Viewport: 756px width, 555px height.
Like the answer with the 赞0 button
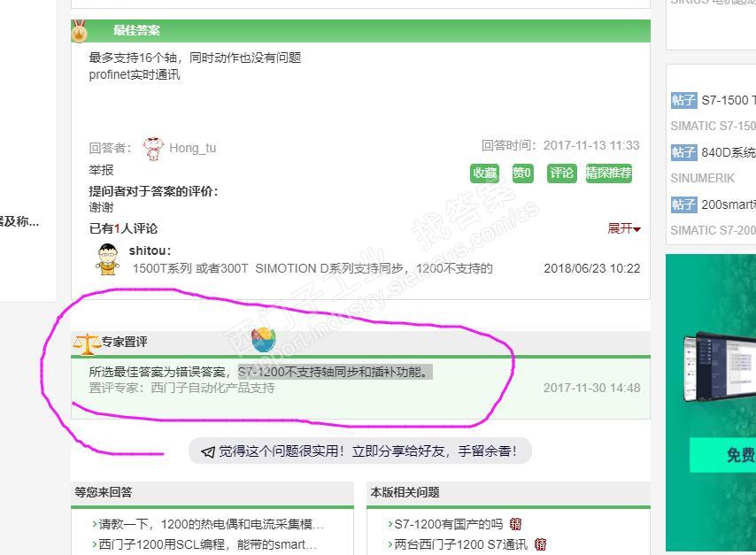pyautogui.click(x=522, y=173)
